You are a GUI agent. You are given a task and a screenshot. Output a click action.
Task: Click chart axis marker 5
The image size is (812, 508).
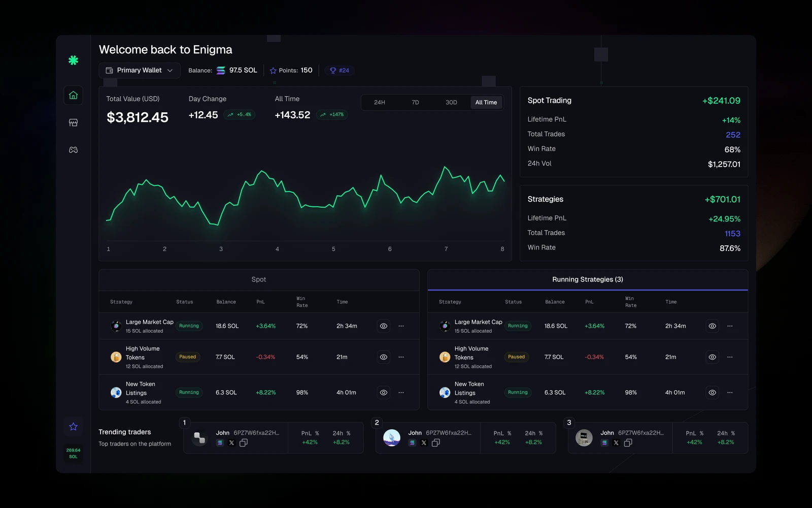click(x=333, y=249)
